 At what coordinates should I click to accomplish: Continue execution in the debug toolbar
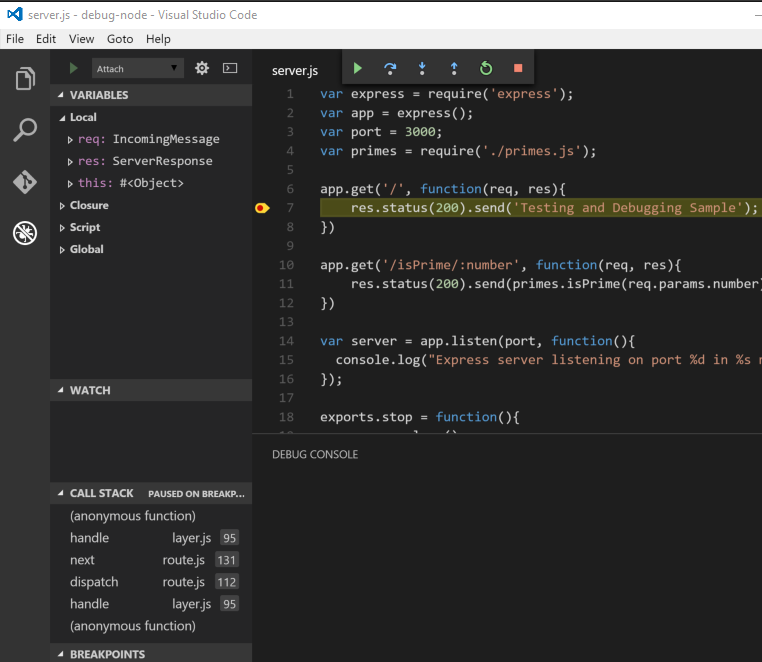coord(358,68)
